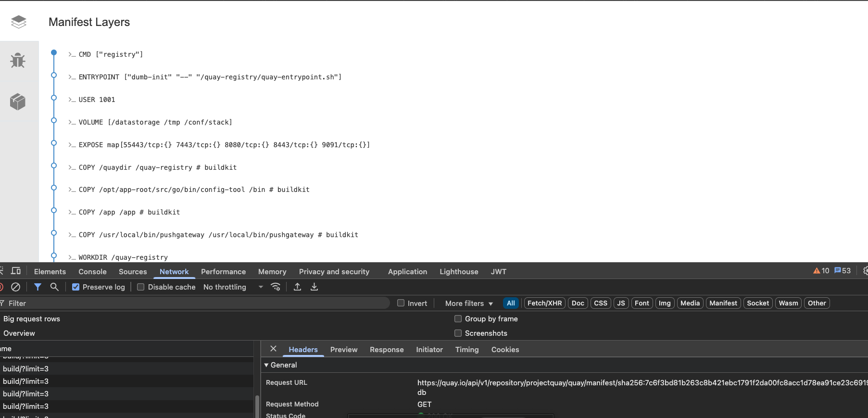Click the request list vertical scrollbar
868x418 pixels.
(257, 406)
